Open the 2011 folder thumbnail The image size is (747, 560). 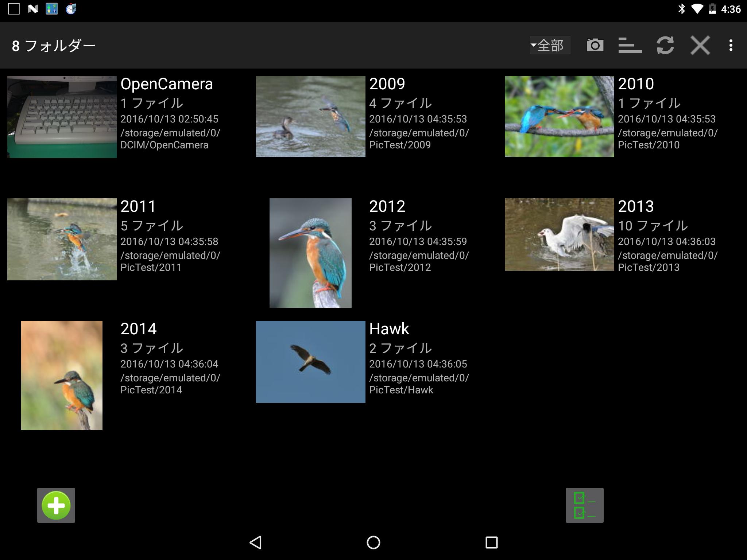tap(62, 239)
